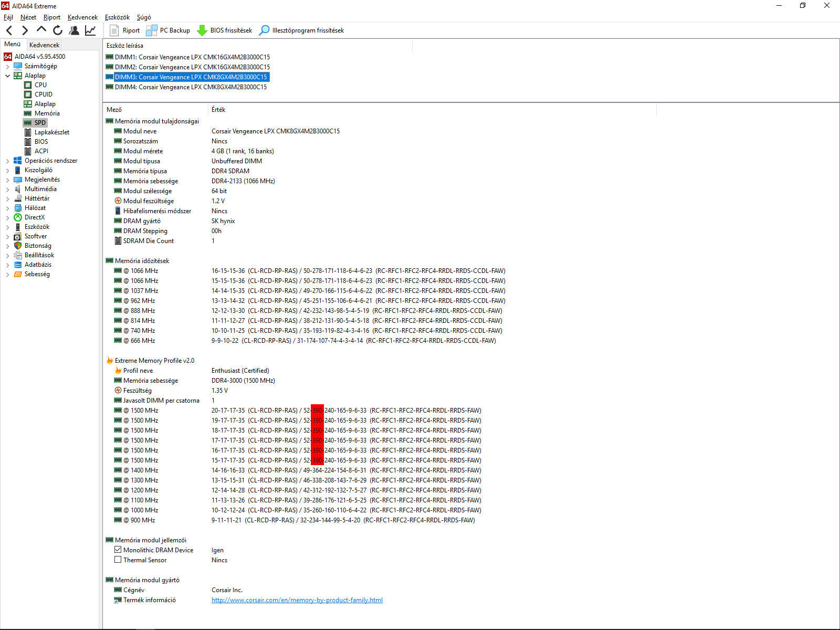
Task: Open Illesztőprogram frissítések
Action: [x=302, y=30]
